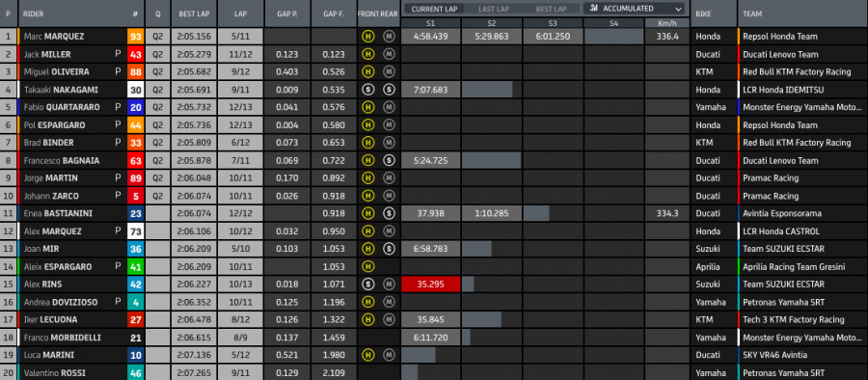Click team name Tech 3 KTM Factory Racing
This screenshot has width=868, height=380.
(794, 319)
